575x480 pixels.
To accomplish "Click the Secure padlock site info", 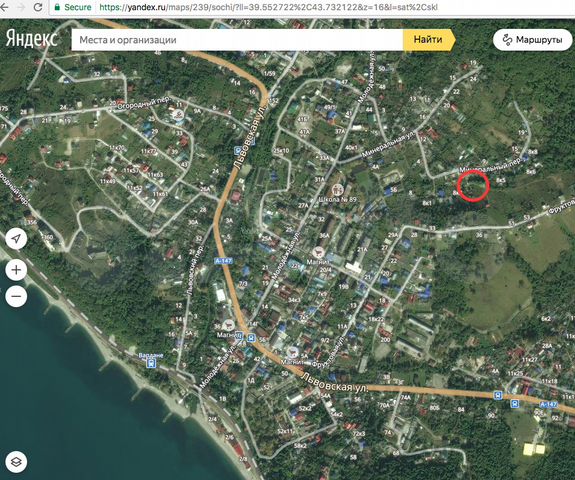I will pos(73,7).
